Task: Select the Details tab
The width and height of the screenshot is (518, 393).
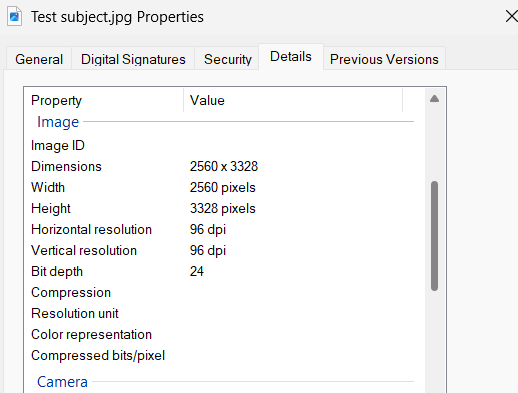Action: 291,56
